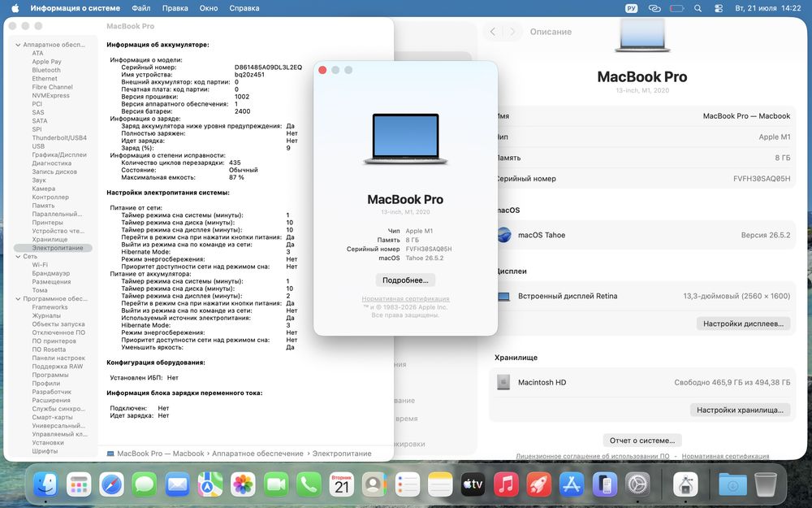Select Программы in the software tree
This screenshot has width=812, height=508.
pos(50,376)
